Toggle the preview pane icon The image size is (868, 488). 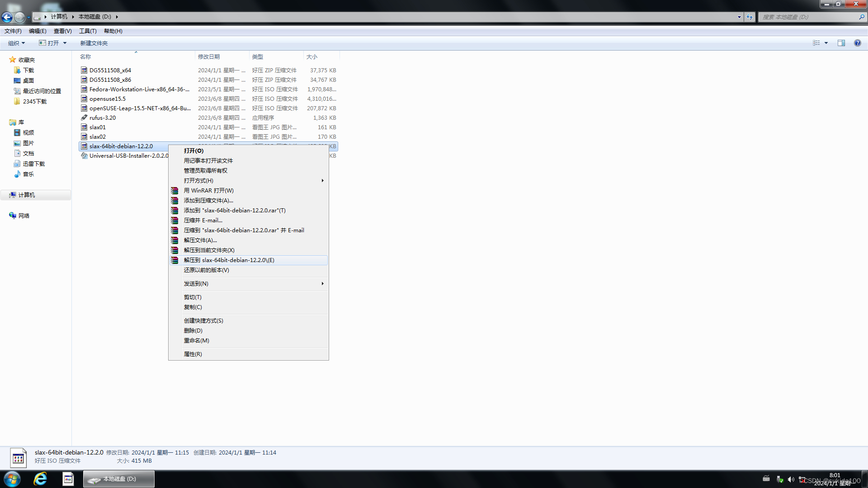click(x=841, y=43)
